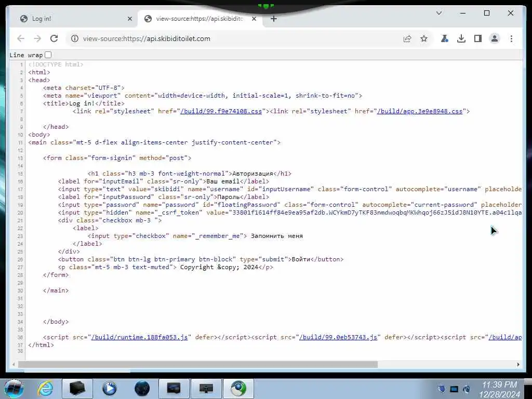The width and height of the screenshot is (532, 399).
Task: Click the 'Авторизация' heading text in source
Action: tap(252, 174)
